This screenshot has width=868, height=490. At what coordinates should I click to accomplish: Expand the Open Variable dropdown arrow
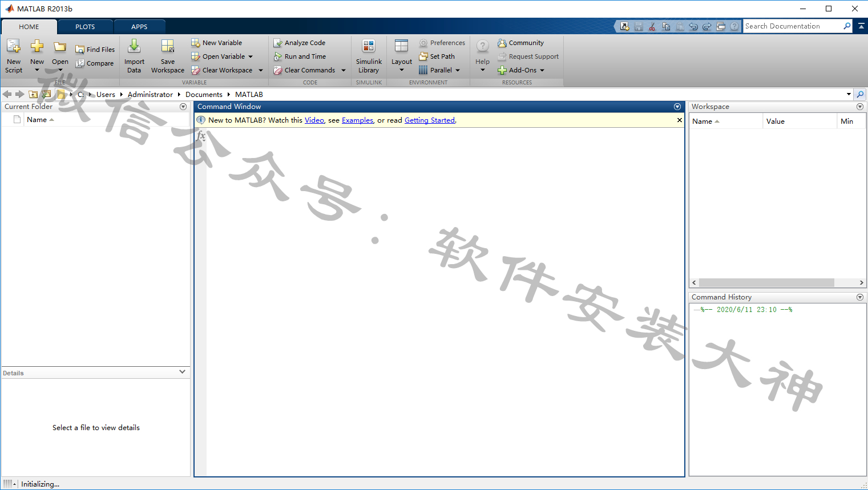tap(251, 56)
